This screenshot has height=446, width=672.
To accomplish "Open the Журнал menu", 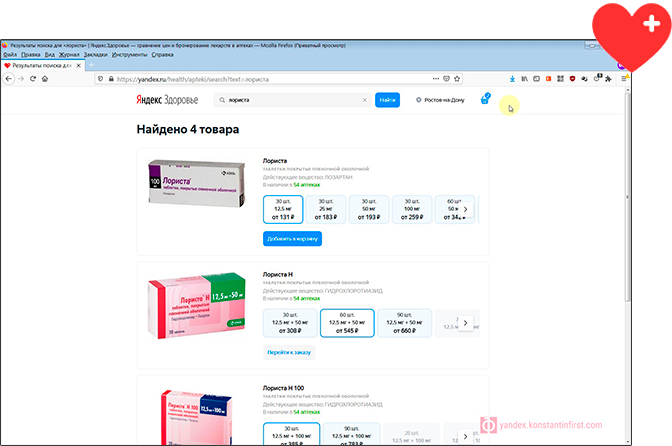I will tap(69, 54).
